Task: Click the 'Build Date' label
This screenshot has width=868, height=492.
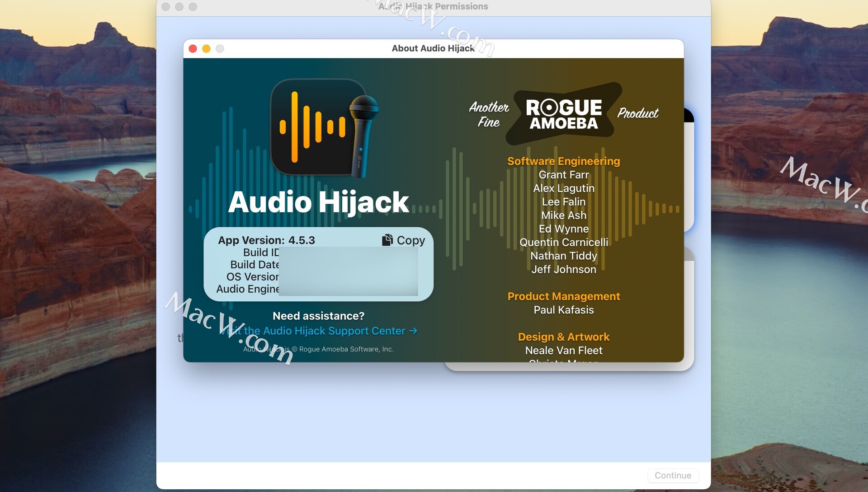Action: pyautogui.click(x=255, y=265)
